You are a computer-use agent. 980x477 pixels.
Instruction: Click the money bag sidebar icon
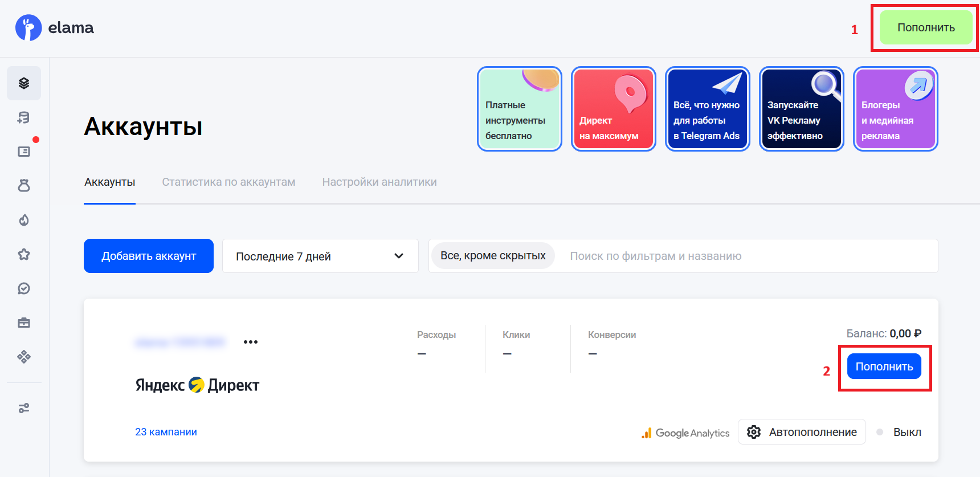(x=24, y=186)
